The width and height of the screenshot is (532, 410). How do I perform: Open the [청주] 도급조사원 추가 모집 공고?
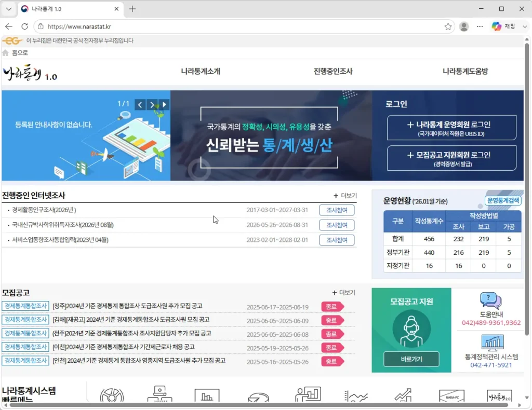tap(127, 306)
